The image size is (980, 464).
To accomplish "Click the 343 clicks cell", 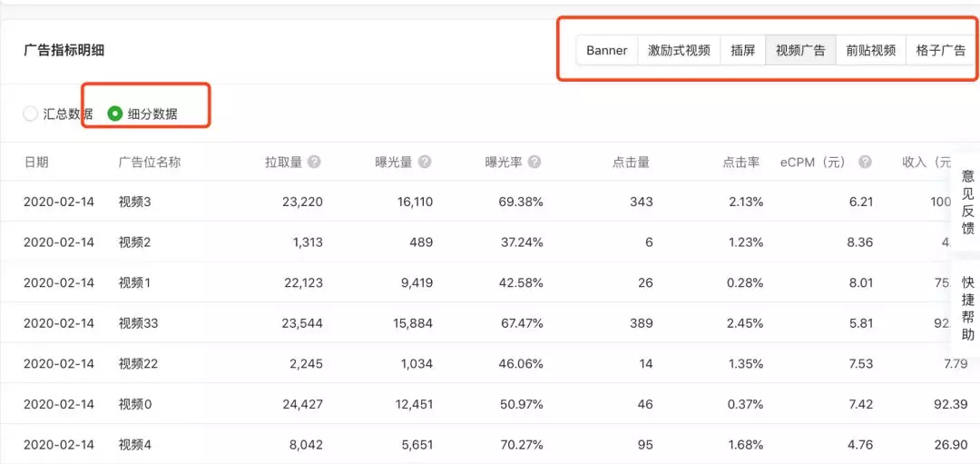I will click(x=641, y=202).
